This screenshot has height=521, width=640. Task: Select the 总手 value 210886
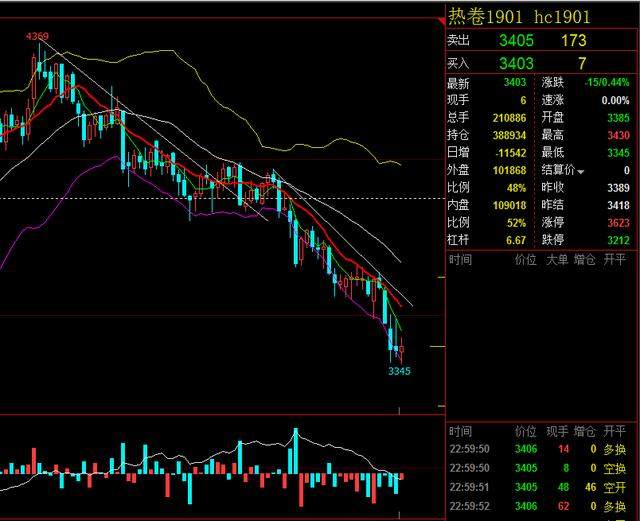[509, 118]
